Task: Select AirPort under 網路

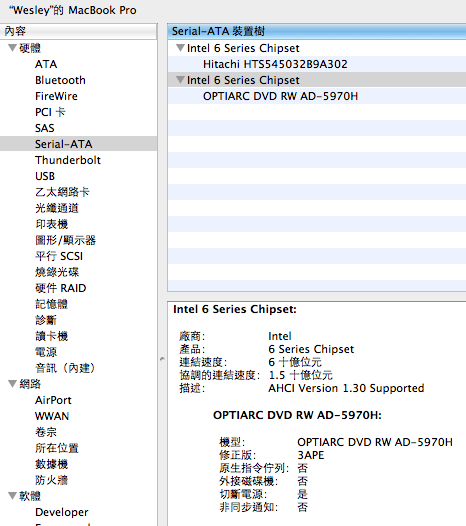Action: tap(53, 400)
